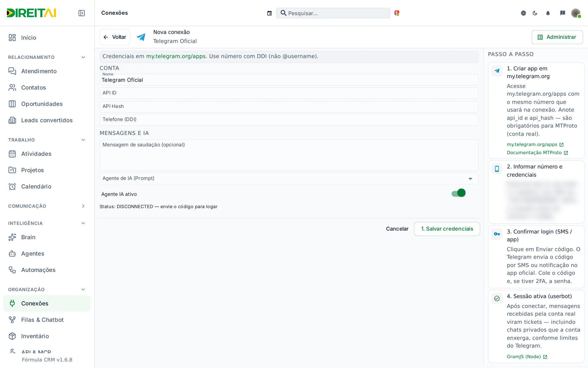Open the user avatar menu
Image resolution: width=588 pixels, height=368 pixels.
[x=576, y=13]
